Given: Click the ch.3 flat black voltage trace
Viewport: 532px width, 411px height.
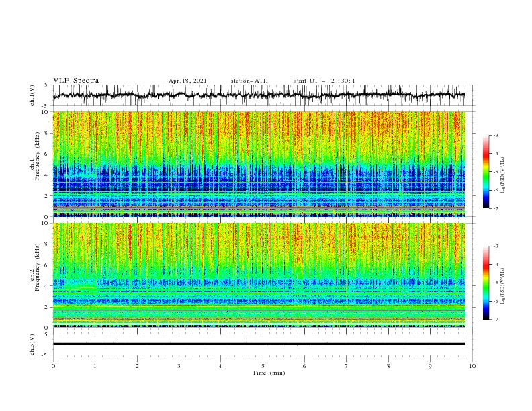Looking at the screenshot, I should click(x=259, y=344).
